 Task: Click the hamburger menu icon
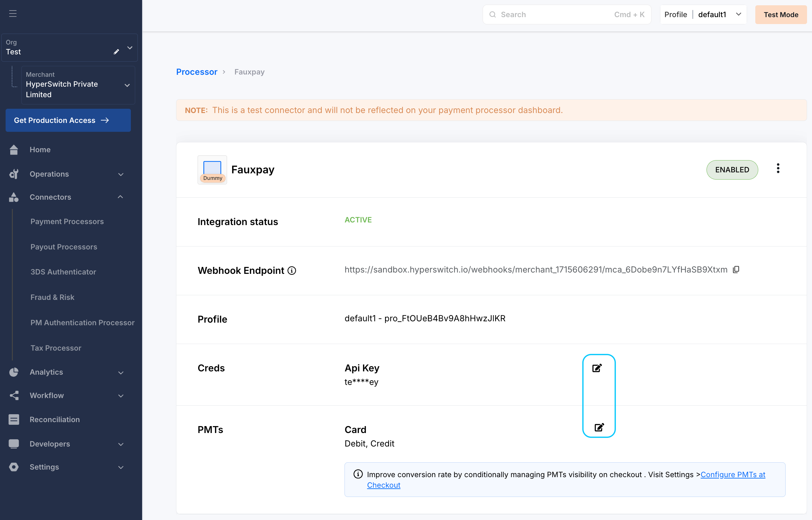click(13, 14)
